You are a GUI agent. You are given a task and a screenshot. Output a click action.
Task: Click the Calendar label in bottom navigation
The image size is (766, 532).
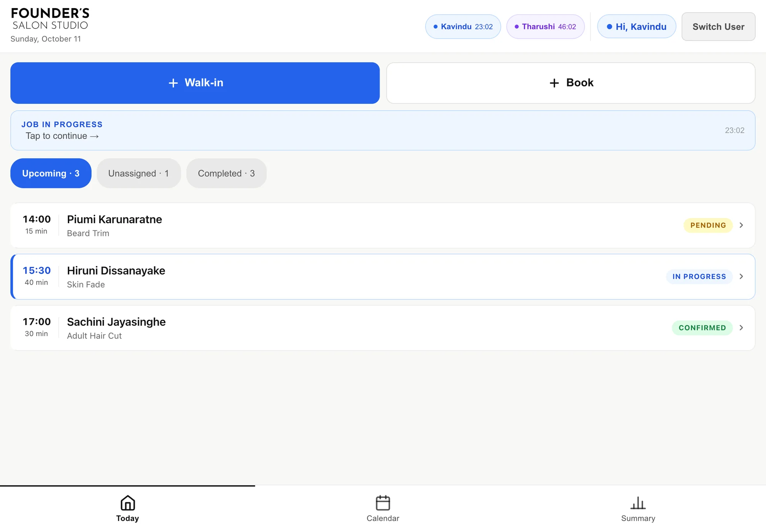[x=383, y=518]
